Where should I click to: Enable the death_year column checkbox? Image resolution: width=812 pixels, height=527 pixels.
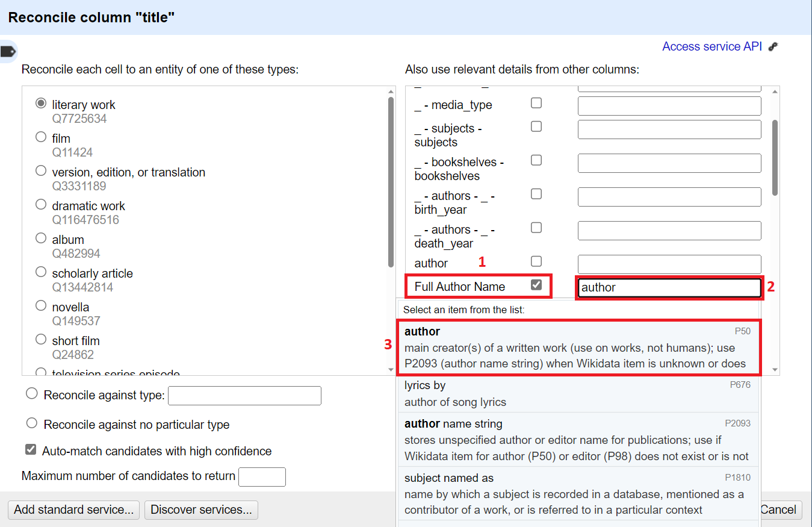[536, 228]
